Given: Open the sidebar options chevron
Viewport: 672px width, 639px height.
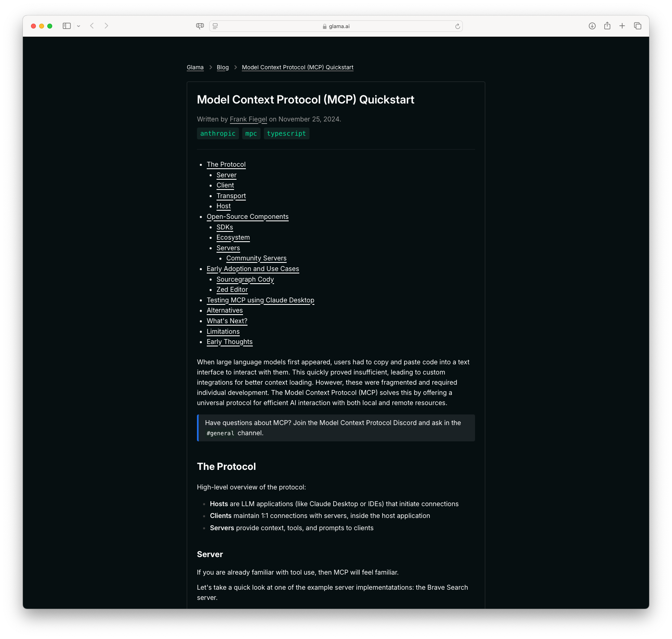Looking at the screenshot, I should click(79, 26).
